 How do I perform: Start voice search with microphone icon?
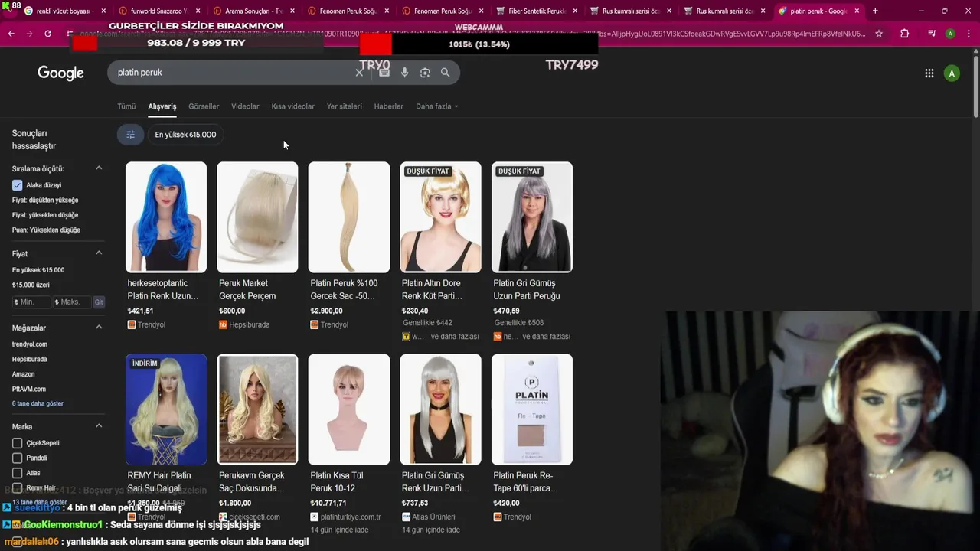coord(404,72)
